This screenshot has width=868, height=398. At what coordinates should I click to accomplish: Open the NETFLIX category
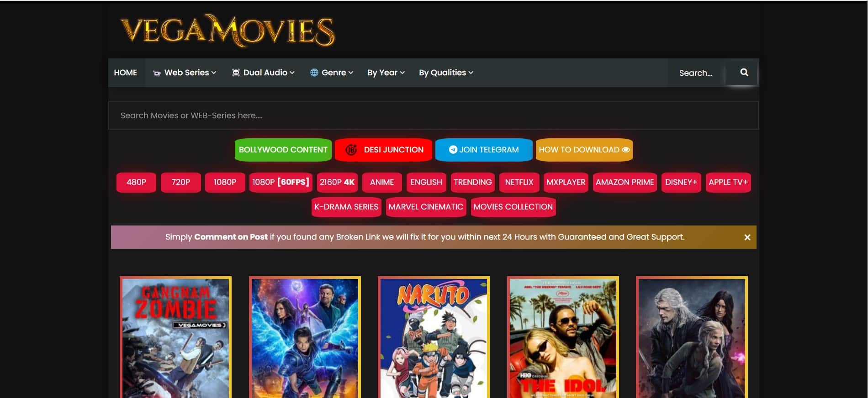519,182
